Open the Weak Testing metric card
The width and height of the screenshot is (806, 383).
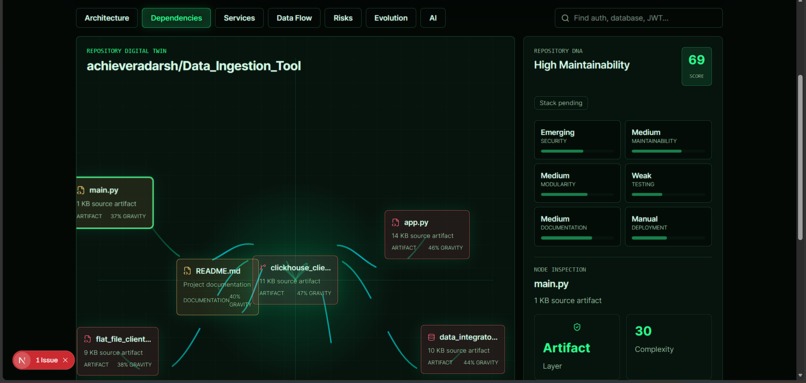(668, 183)
